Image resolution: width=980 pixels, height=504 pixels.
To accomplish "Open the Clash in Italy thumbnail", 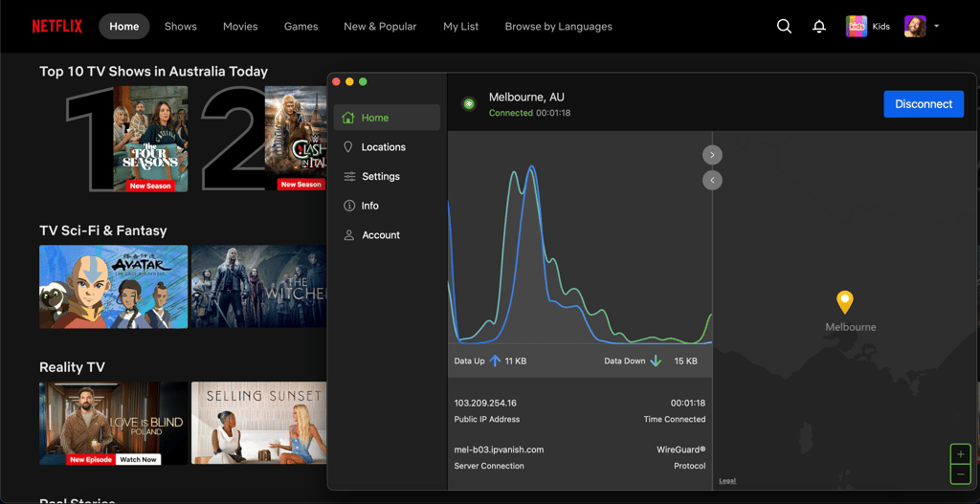I will pos(295,138).
